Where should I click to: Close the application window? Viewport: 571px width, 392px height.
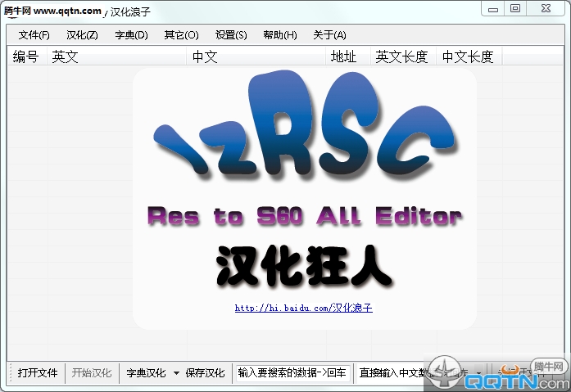pyautogui.click(x=546, y=9)
